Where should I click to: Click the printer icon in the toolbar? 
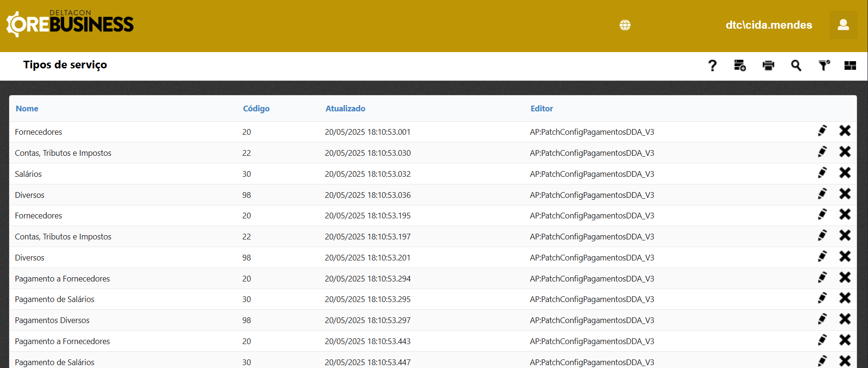[x=768, y=65]
